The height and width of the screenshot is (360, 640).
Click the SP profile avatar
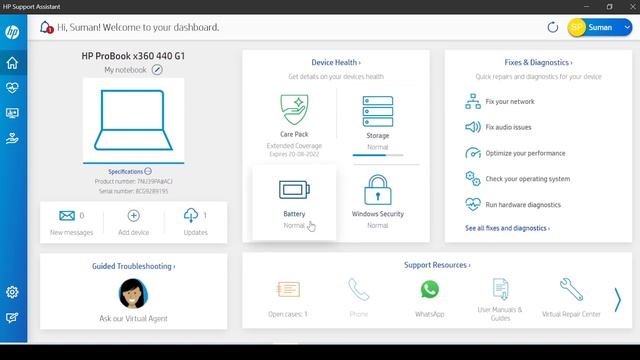coord(577,27)
